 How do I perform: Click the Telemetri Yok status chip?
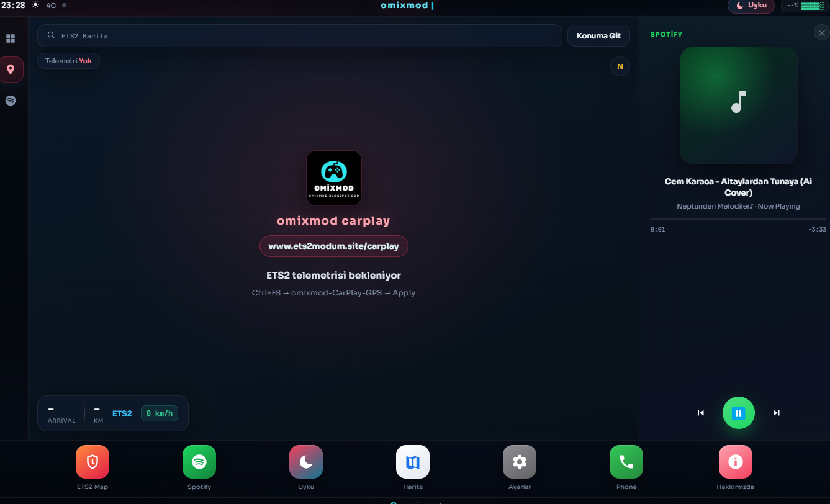69,61
